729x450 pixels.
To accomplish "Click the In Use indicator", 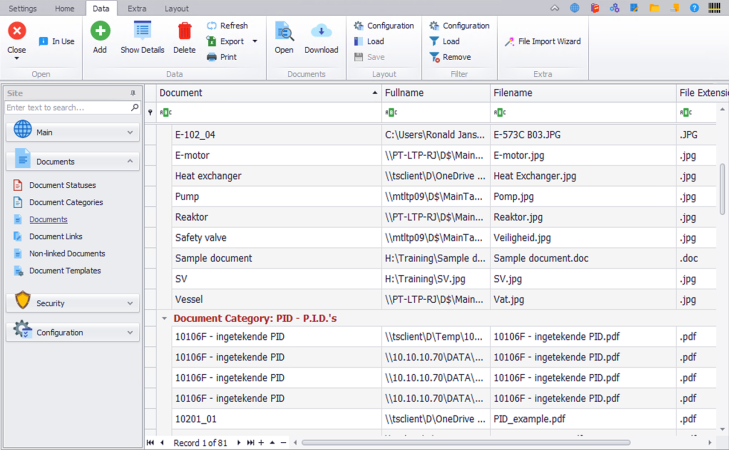I will pyautogui.click(x=56, y=41).
